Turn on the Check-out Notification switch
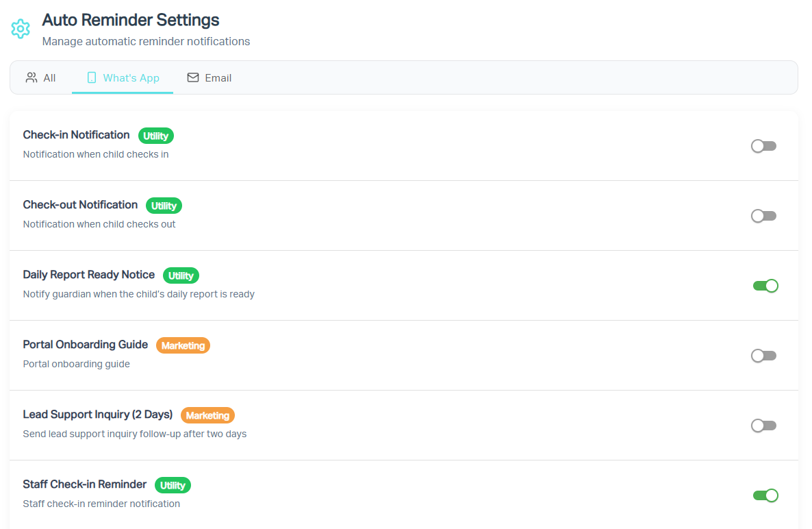This screenshot has height=529, width=812. [763, 216]
